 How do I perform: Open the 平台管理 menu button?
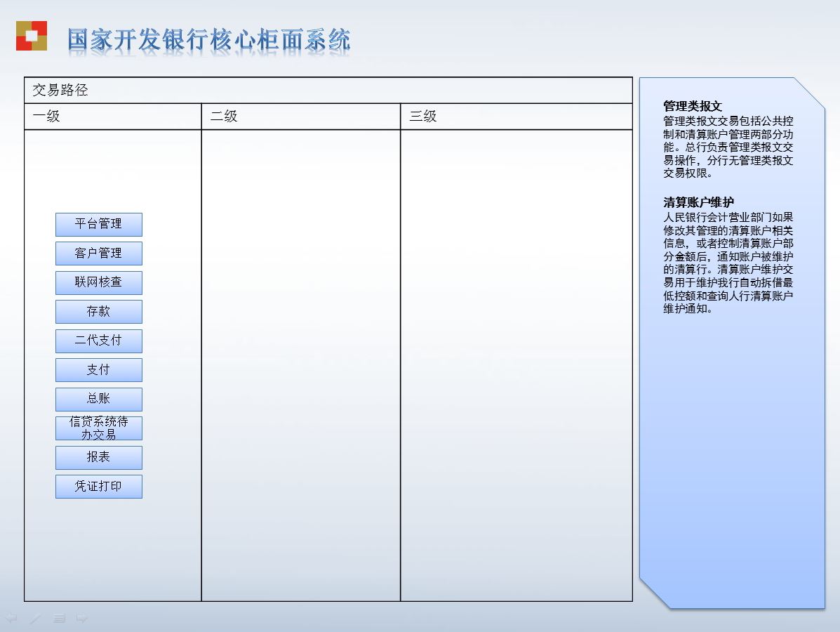(98, 224)
